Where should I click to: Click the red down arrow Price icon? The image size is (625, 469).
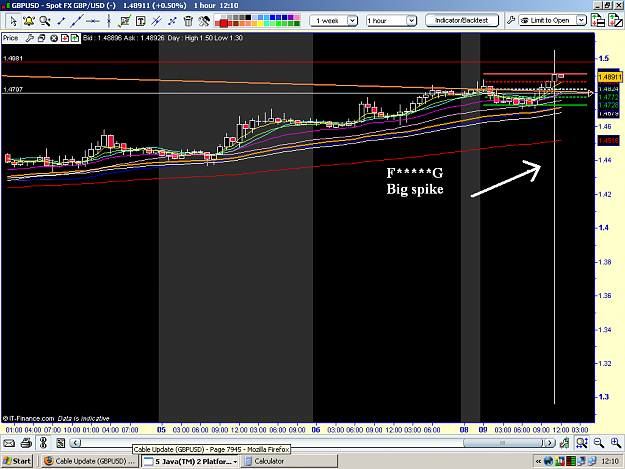coord(65,38)
